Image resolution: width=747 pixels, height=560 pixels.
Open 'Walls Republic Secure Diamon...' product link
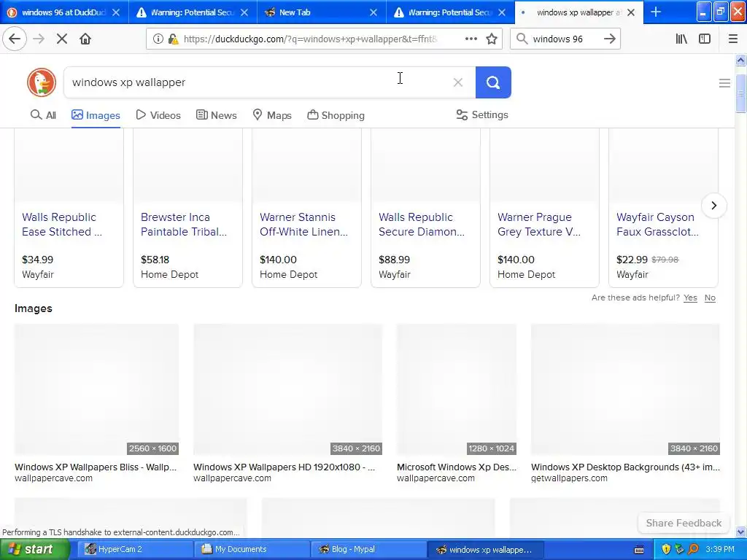click(x=422, y=225)
